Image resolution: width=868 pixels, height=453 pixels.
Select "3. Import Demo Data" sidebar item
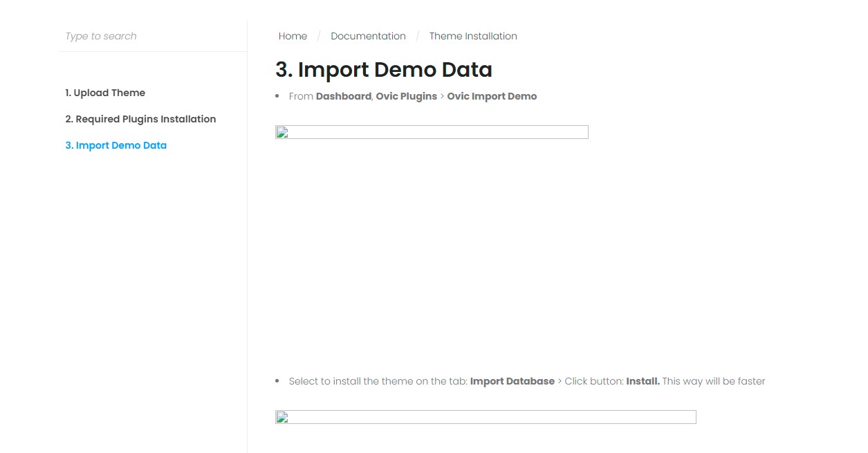point(116,145)
